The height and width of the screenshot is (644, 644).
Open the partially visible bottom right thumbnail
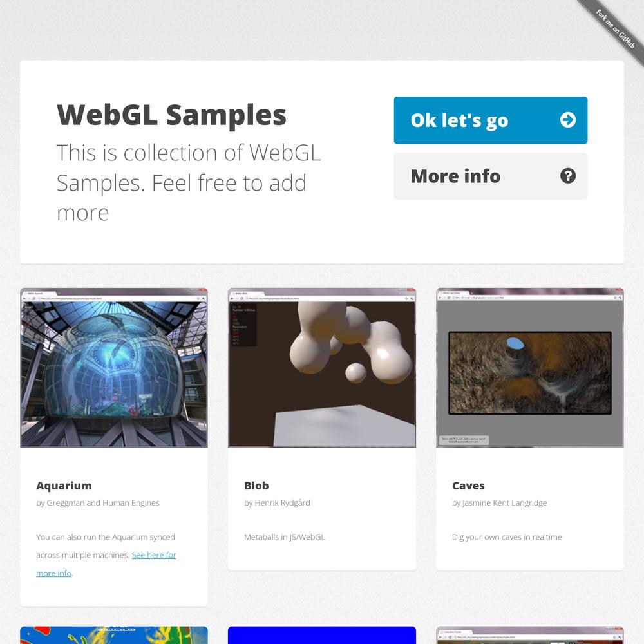click(x=530, y=635)
